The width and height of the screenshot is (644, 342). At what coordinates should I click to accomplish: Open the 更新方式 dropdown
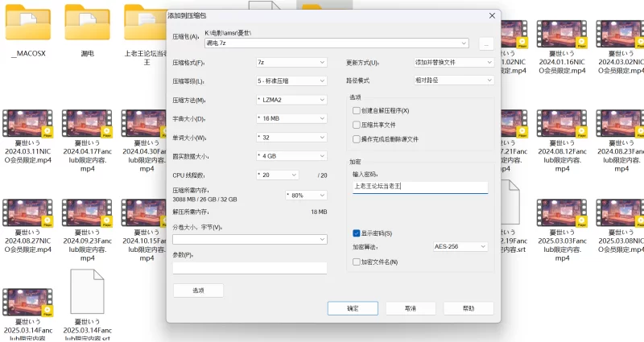452,62
